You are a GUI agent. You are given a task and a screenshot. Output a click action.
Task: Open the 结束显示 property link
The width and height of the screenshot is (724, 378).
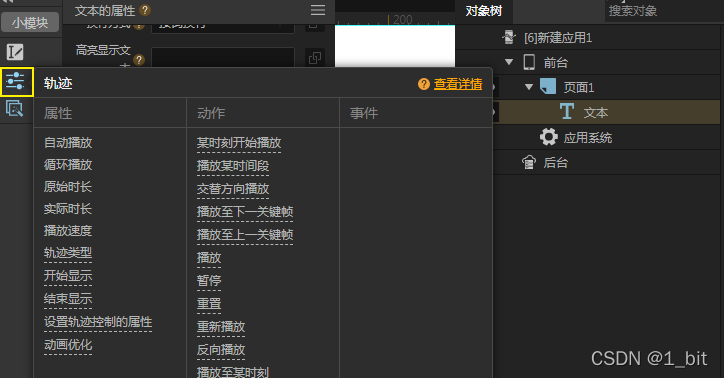click(68, 299)
